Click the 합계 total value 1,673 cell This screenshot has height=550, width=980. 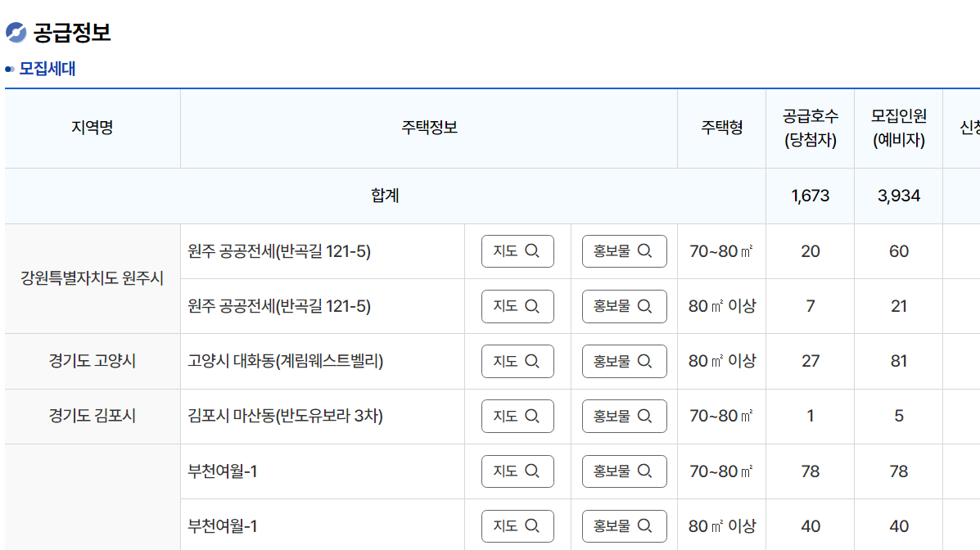coord(809,195)
